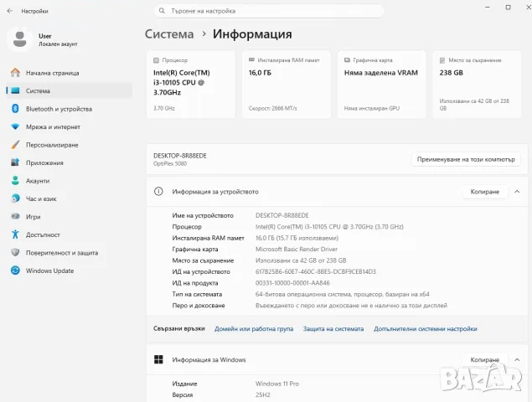Maximize the Настройки window

click(509, 8)
